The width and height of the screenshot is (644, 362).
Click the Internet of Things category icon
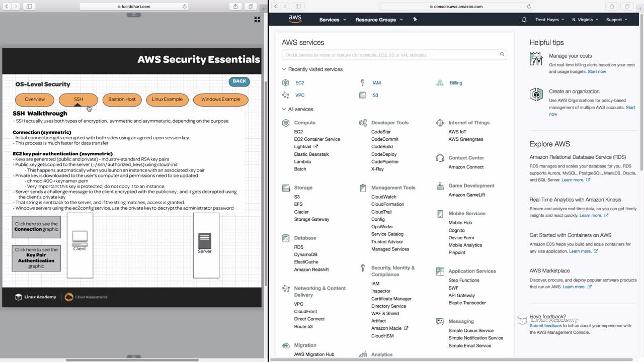[x=440, y=123]
